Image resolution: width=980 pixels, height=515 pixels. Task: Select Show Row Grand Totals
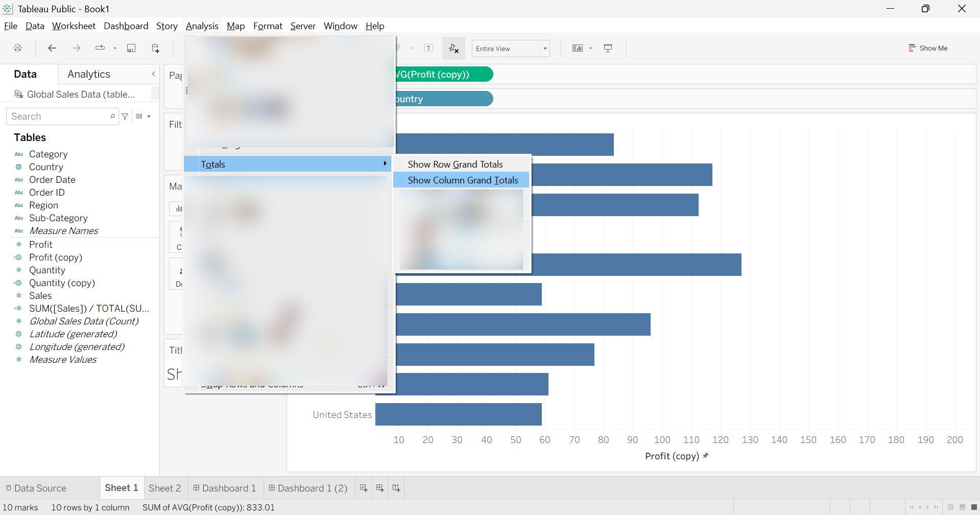click(x=456, y=165)
